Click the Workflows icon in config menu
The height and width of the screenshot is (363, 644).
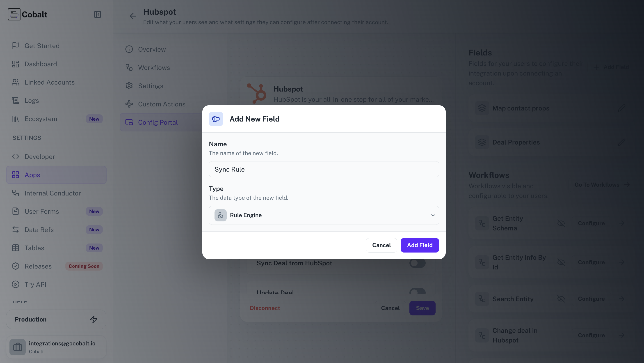coord(129,68)
